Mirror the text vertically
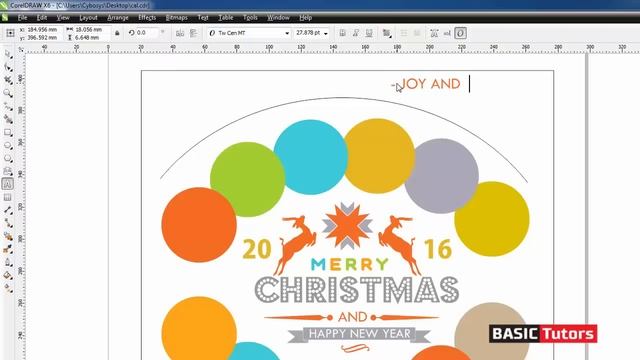Image resolution: width=640 pixels, height=360 pixels. pyautogui.click(x=193, y=33)
